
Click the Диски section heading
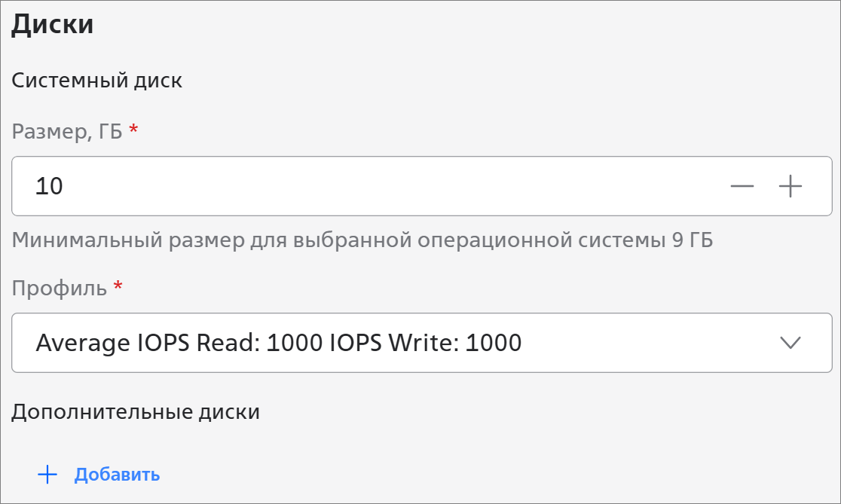pos(53,24)
